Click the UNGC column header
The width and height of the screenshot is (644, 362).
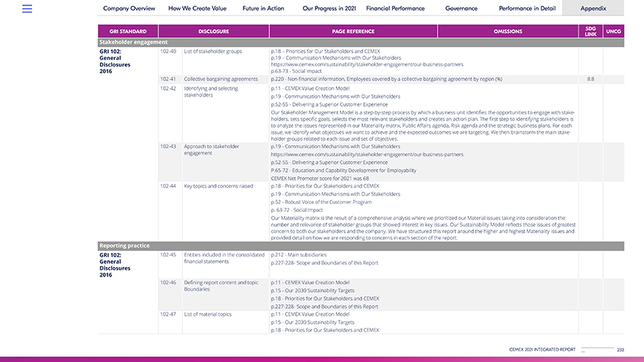tap(613, 31)
